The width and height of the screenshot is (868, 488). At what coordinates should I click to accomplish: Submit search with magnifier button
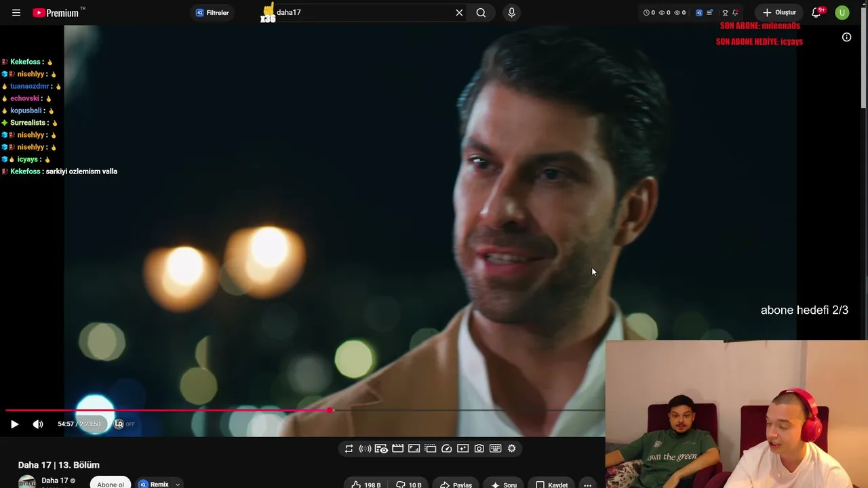[x=481, y=13]
